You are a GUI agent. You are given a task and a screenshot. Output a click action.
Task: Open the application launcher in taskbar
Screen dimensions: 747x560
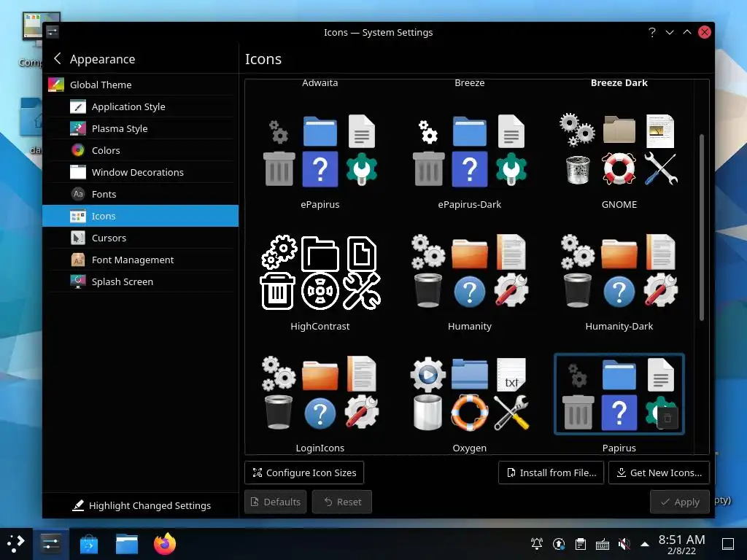16,544
